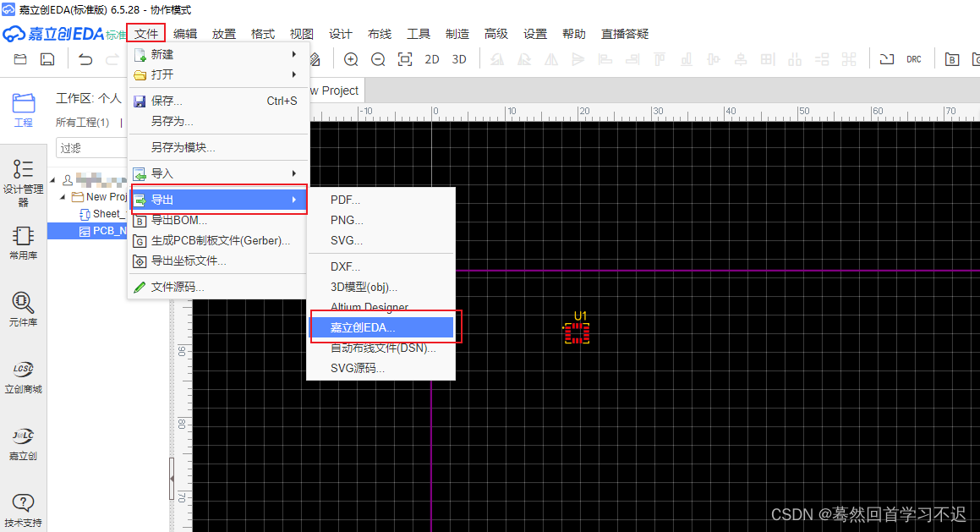Switch to 2D preview
This screenshot has width=980, height=532.
(x=432, y=59)
